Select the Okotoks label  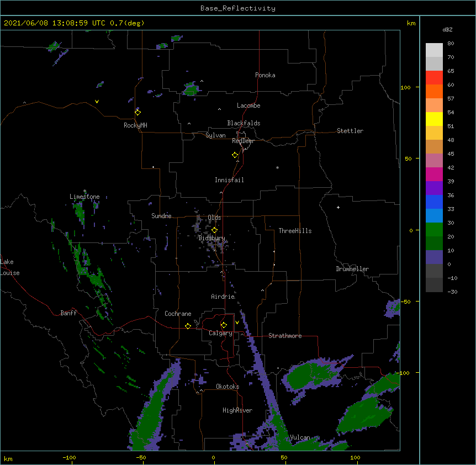228,387
